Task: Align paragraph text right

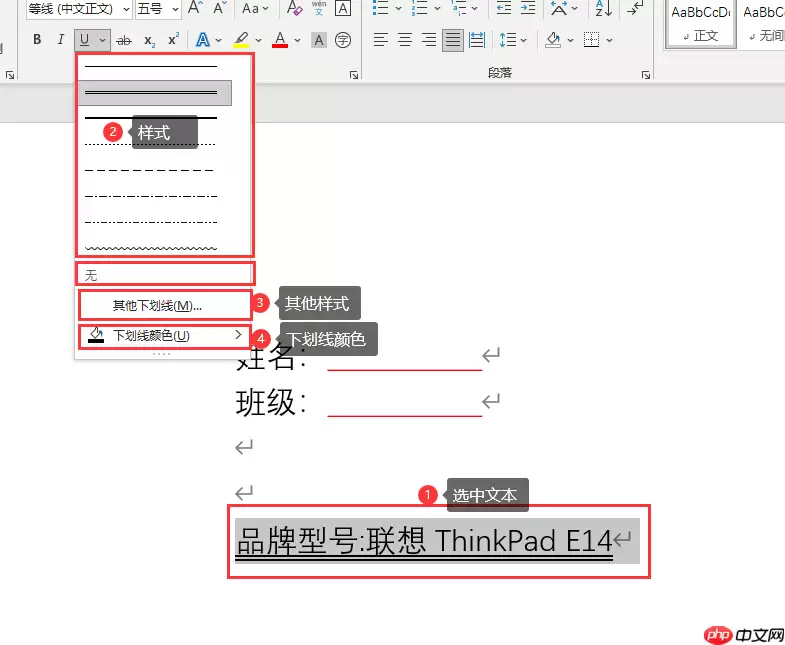Action: coord(429,40)
